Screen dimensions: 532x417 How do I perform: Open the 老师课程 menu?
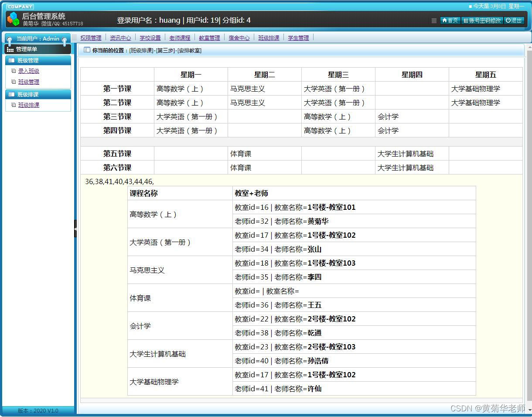click(180, 38)
